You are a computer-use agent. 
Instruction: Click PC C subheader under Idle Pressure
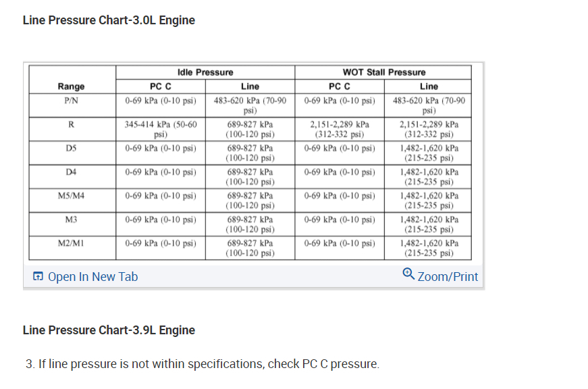[x=161, y=86]
